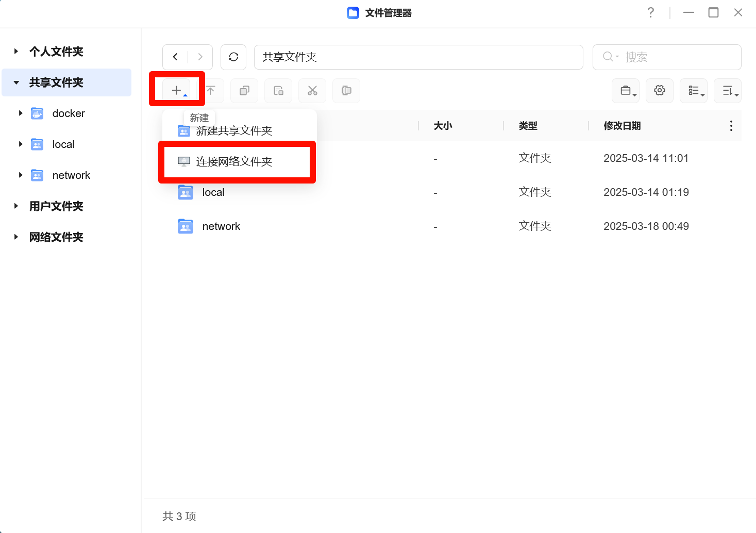The height and width of the screenshot is (533, 756).
Task: Open the search magnifier options
Action: click(611, 57)
